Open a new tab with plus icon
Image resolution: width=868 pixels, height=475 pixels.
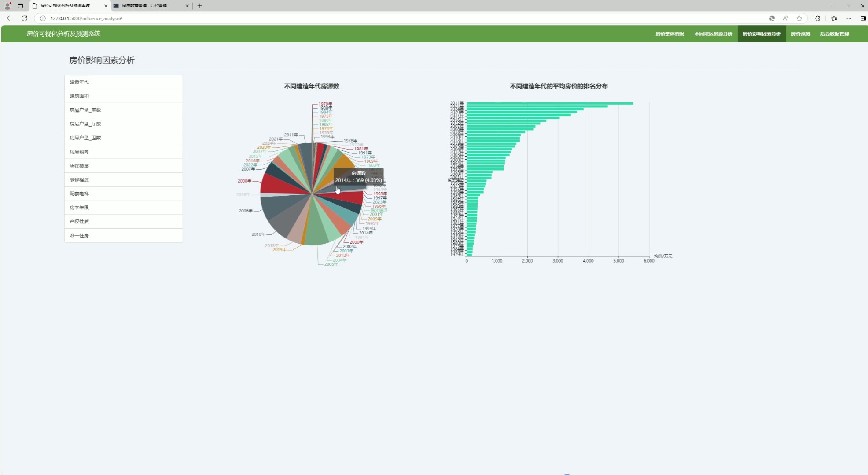tap(200, 6)
